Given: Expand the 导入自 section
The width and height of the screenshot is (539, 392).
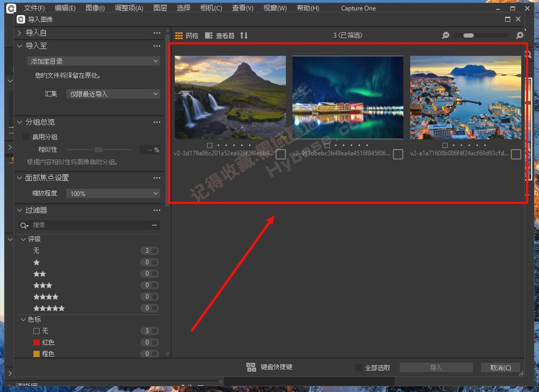Looking at the screenshot, I should click(20, 33).
